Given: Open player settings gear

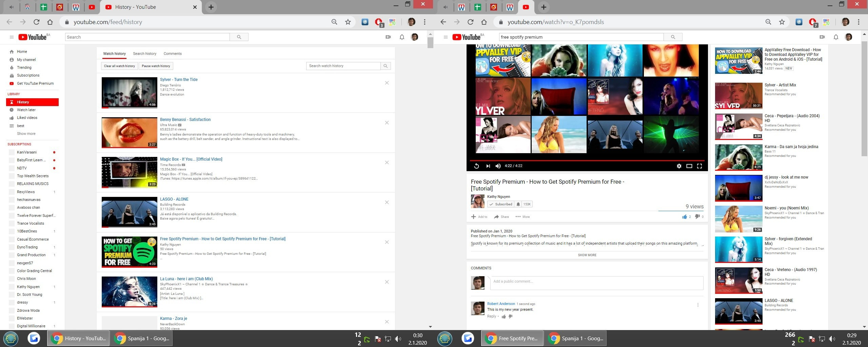Looking at the screenshot, I should tap(679, 166).
